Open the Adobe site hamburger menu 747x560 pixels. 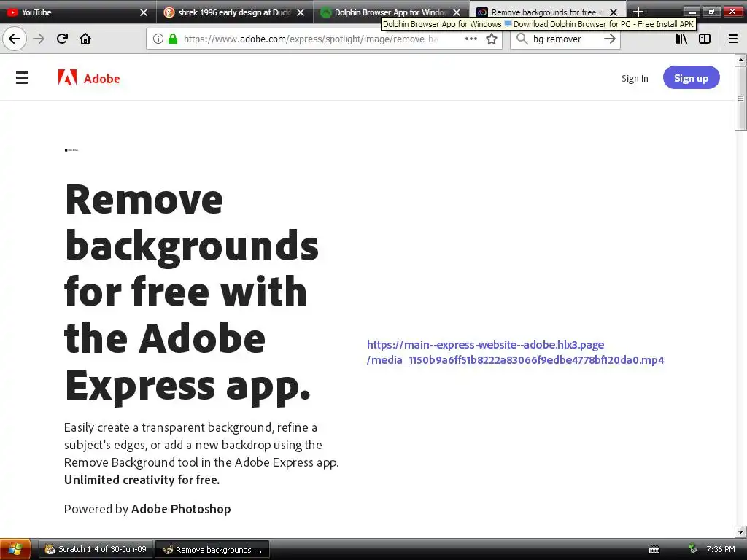click(22, 77)
